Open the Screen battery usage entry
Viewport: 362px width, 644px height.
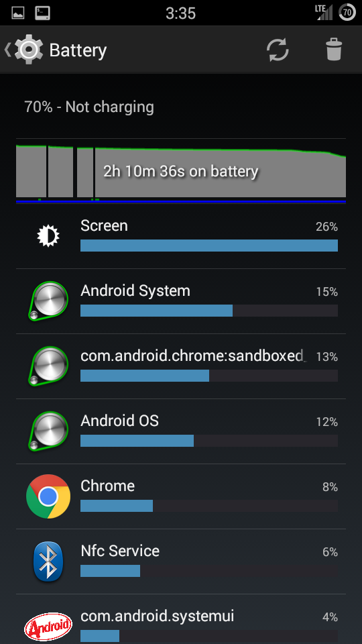click(x=181, y=236)
